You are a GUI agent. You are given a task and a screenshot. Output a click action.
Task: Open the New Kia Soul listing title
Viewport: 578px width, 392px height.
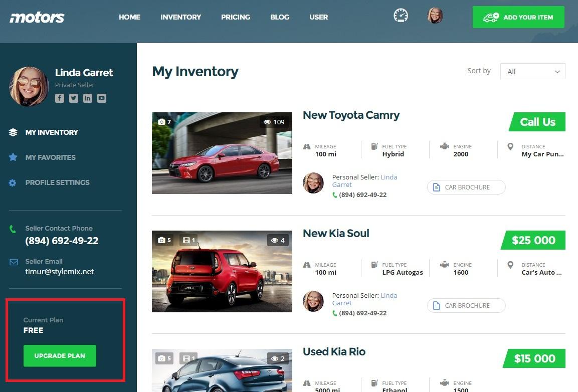(336, 234)
